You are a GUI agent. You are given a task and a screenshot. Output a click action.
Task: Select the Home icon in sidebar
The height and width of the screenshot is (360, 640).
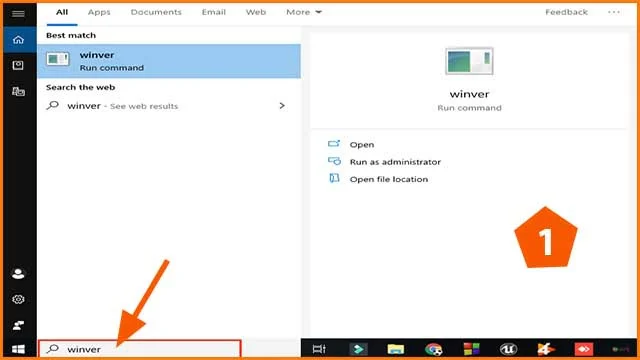coord(18,40)
